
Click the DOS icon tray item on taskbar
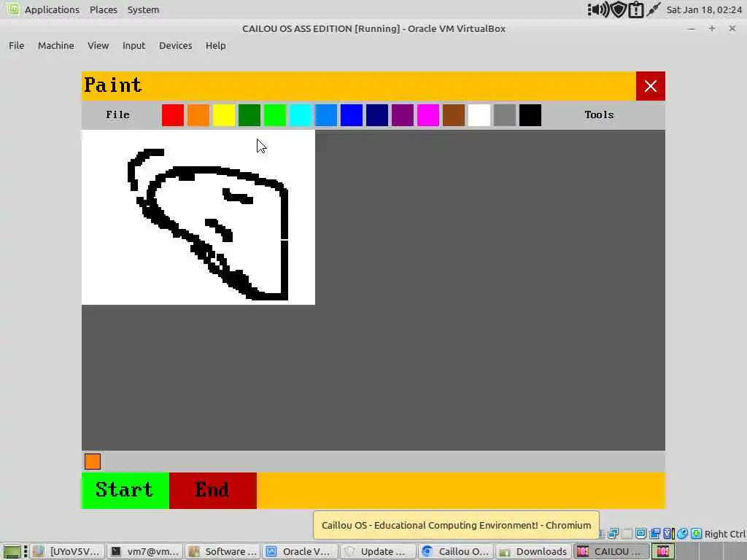click(x=663, y=551)
